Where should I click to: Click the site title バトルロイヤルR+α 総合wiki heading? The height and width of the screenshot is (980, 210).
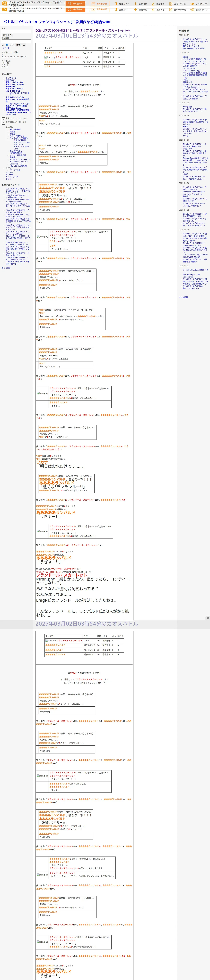(x=57, y=22)
